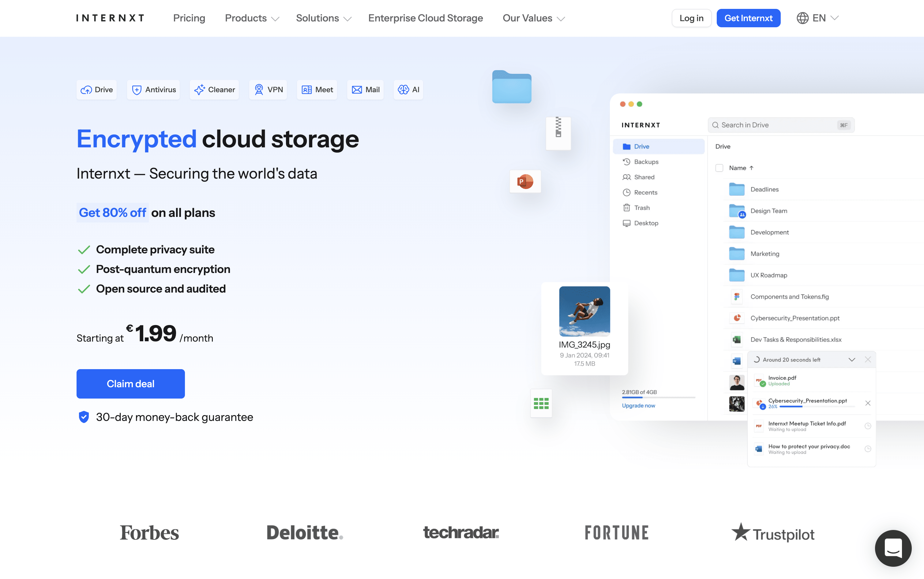This screenshot has height=579, width=924.
Task: Click the INTERNXT logo in the header
Action: (x=110, y=18)
